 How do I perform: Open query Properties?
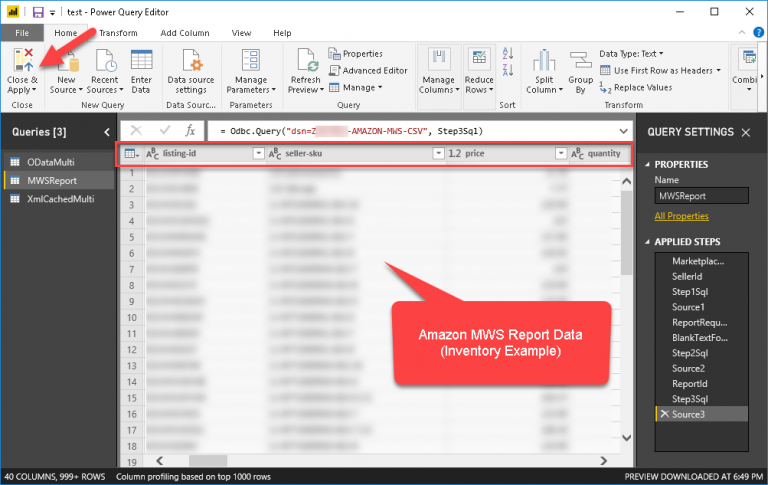coord(356,53)
